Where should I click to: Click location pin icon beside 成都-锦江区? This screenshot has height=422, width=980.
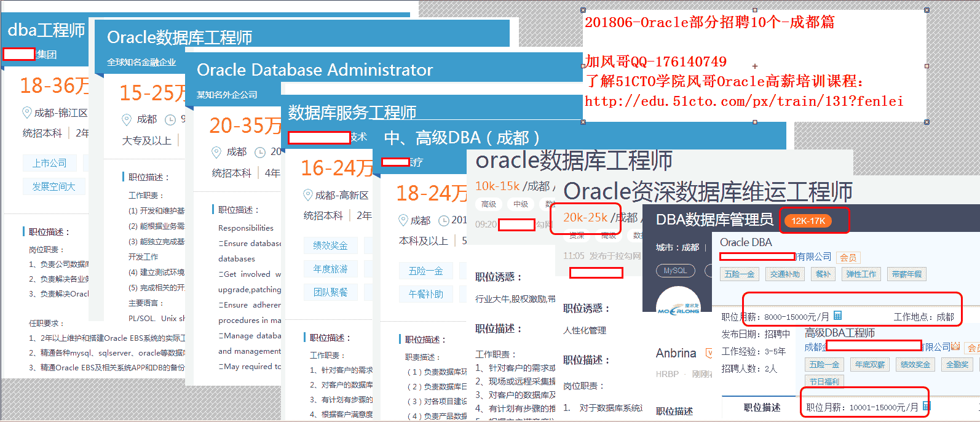click(x=26, y=113)
